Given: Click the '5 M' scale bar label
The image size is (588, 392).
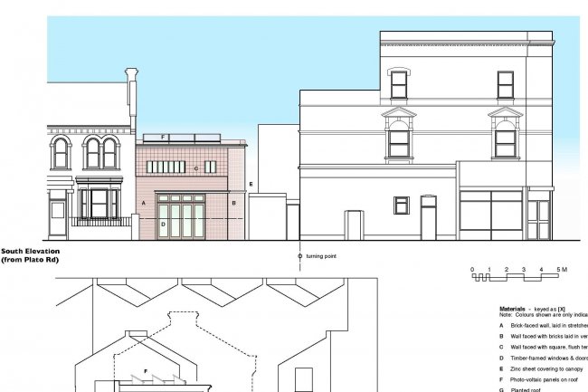Looking at the screenshot, I should (562, 270).
